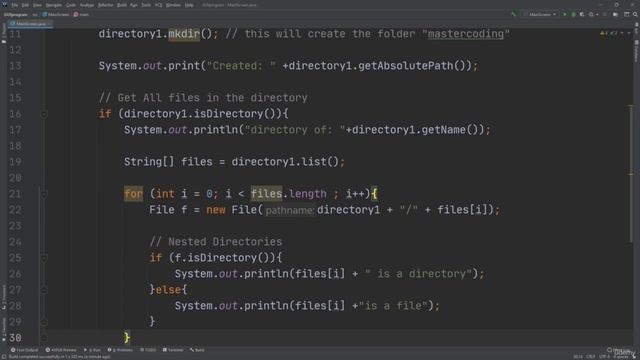Open the Refactor menu

click(x=105, y=5)
